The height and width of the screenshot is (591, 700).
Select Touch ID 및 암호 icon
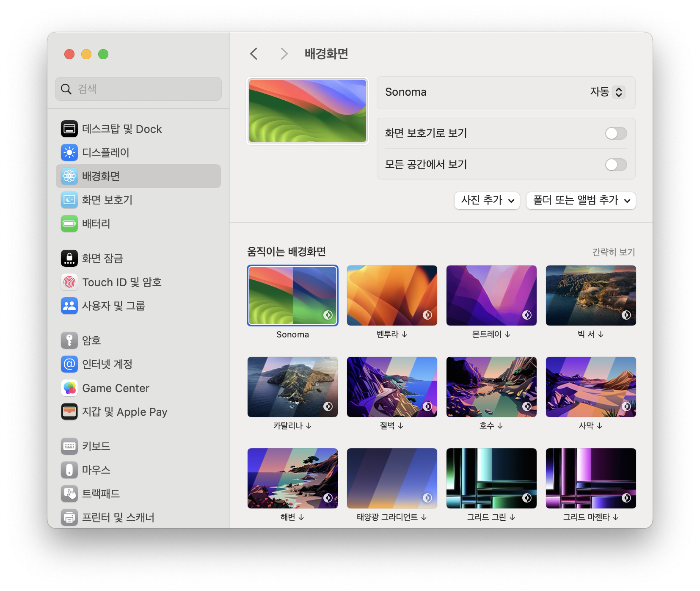pyautogui.click(x=69, y=282)
